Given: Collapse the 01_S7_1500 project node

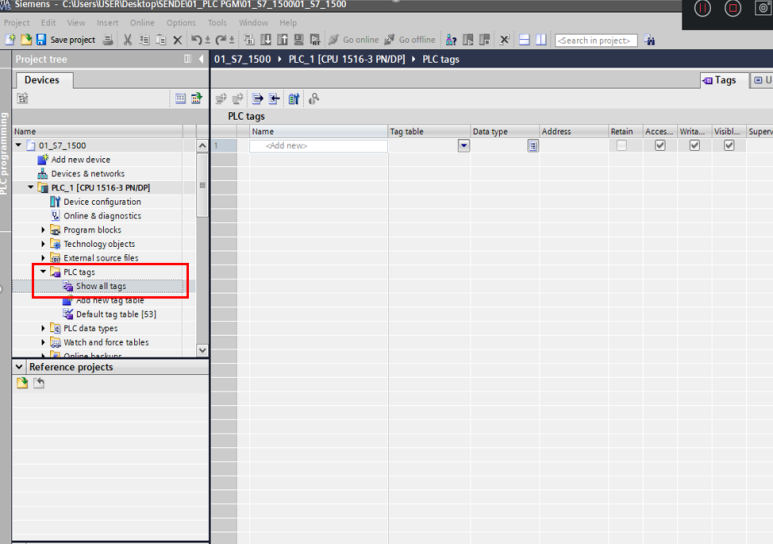Looking at the screenshot, I should 18,145.
